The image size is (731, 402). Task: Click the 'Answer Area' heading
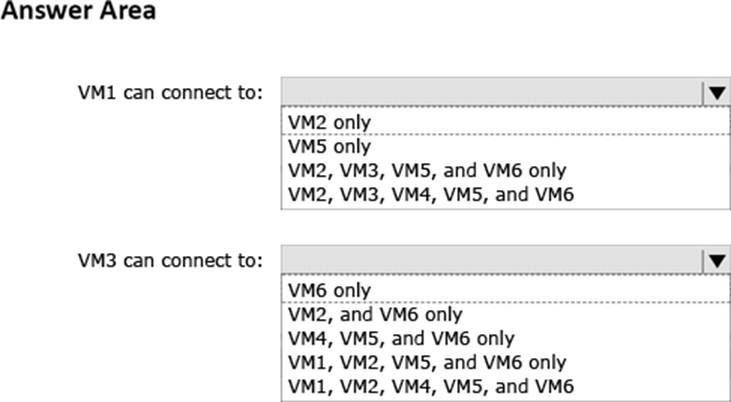pos(78,13)
